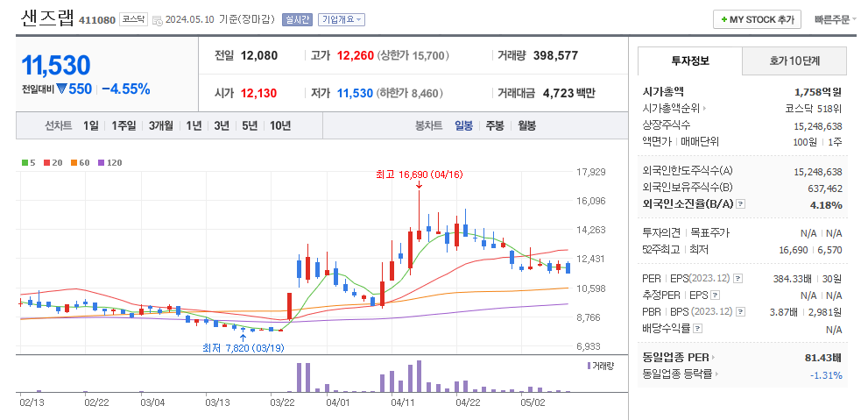Click the 거래량 purple legend marker
This screenshot has height=420, width=868.
pyautogui.click(x=589, y=365)
